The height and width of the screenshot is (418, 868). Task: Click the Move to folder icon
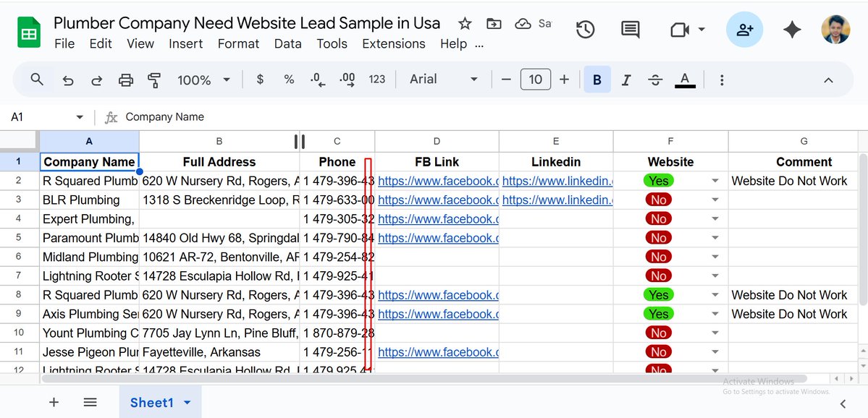coord(493,24)
